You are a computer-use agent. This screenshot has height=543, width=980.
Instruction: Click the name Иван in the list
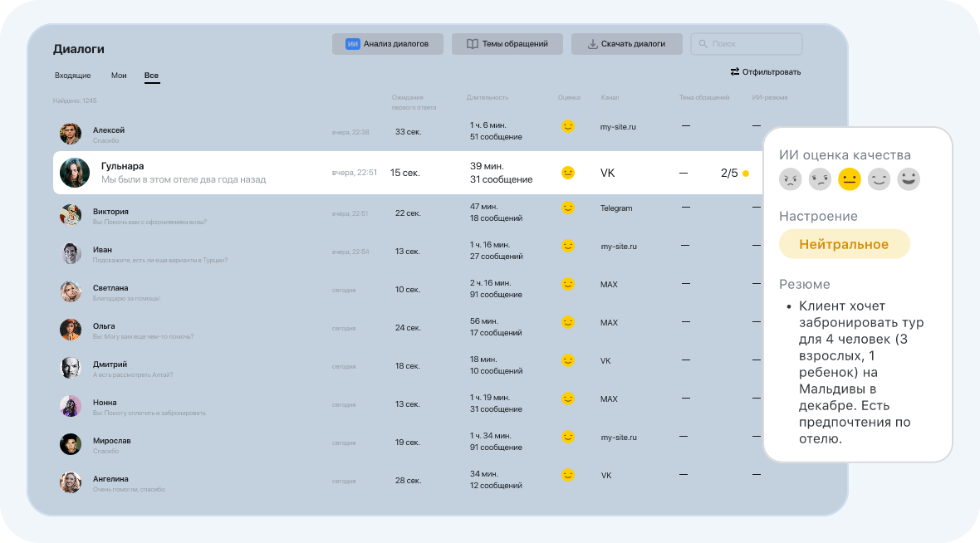[x=102, y=249]
